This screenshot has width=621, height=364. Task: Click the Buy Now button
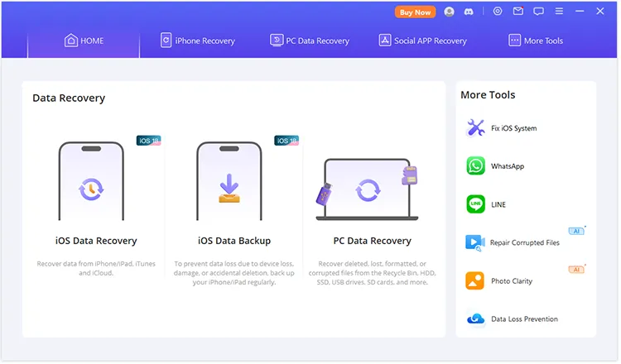(x=415, y=12)
